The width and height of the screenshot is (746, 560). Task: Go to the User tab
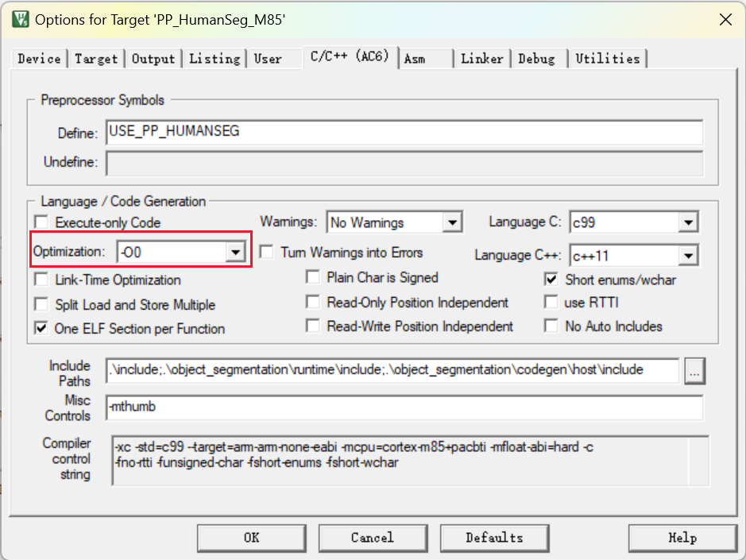point(268,59)
